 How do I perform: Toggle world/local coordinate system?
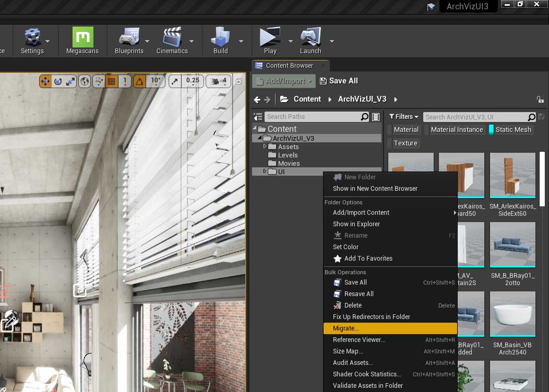(x=85, y=81)
